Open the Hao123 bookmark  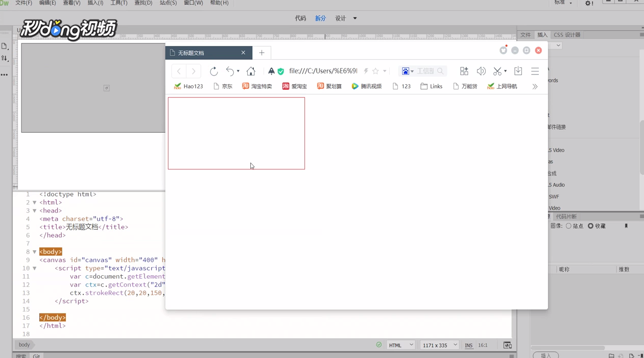click(x=188, y=86)
